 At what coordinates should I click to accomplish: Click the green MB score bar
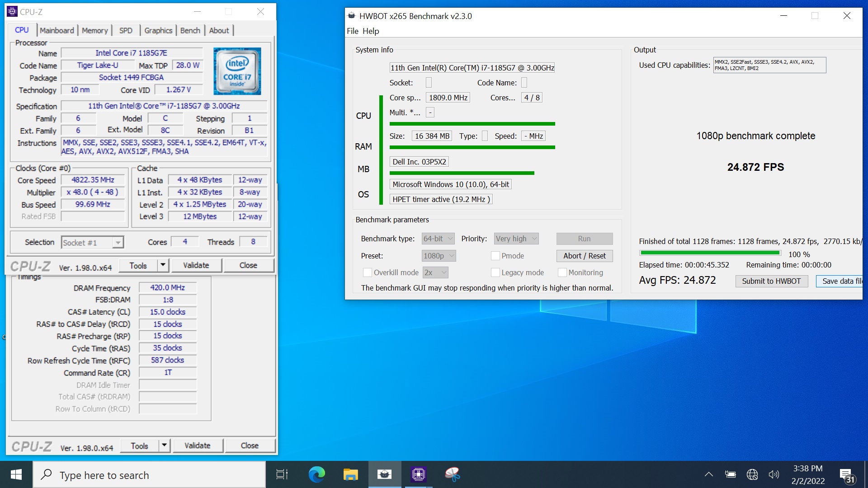(x=462, y=173)
